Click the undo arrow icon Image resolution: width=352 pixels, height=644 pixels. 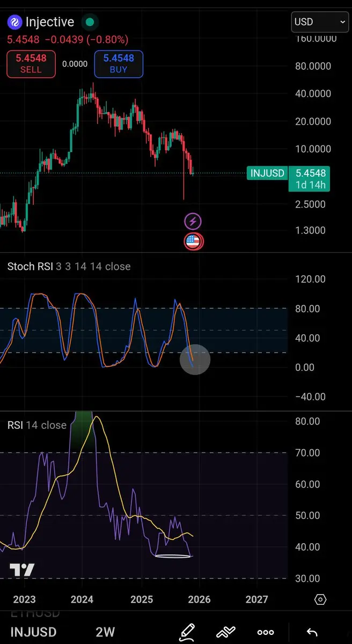pyautogui.click(x=311, y=632)
